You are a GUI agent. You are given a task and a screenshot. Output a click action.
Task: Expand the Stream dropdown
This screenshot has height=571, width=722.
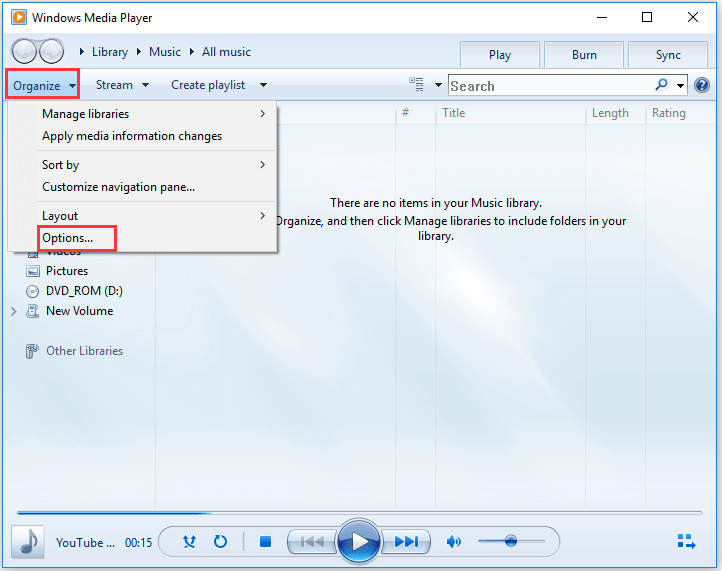tap(122, 85)
